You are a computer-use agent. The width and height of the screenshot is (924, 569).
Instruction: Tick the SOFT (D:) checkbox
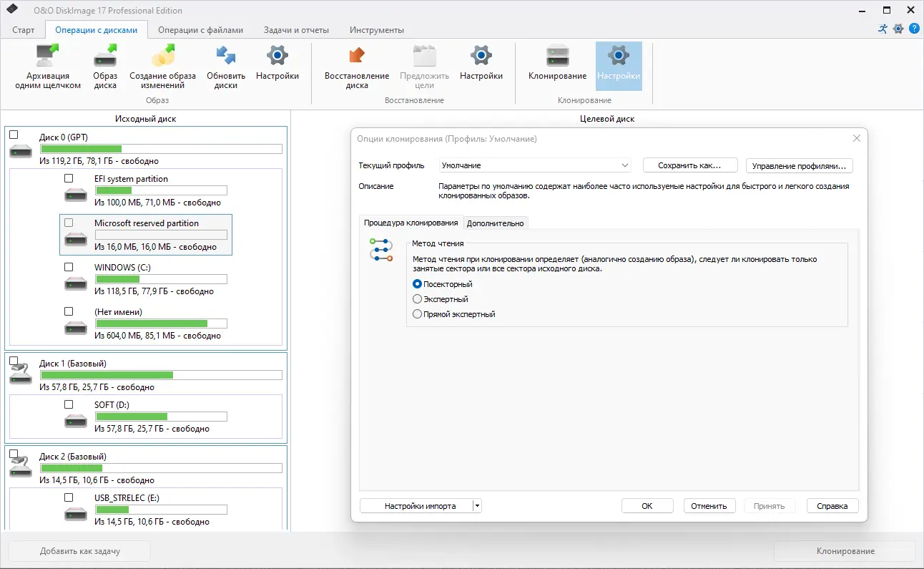[69, 404]
